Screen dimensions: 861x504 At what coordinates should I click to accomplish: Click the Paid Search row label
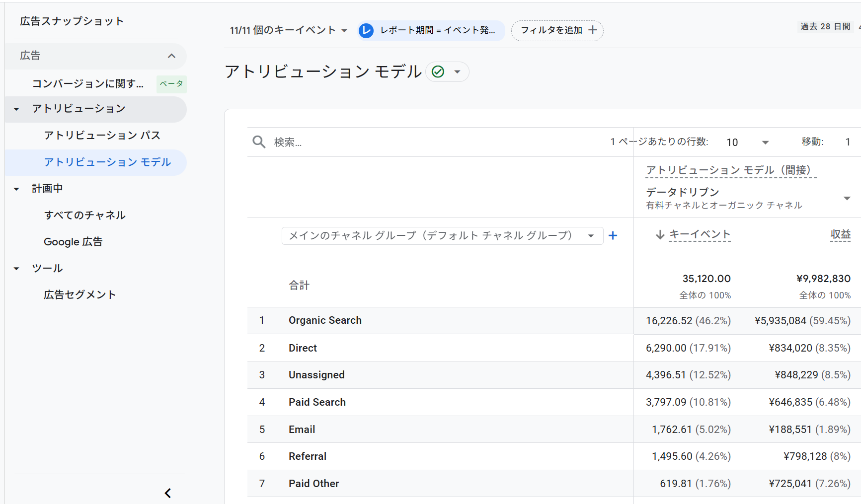click(x=317, y=402)
